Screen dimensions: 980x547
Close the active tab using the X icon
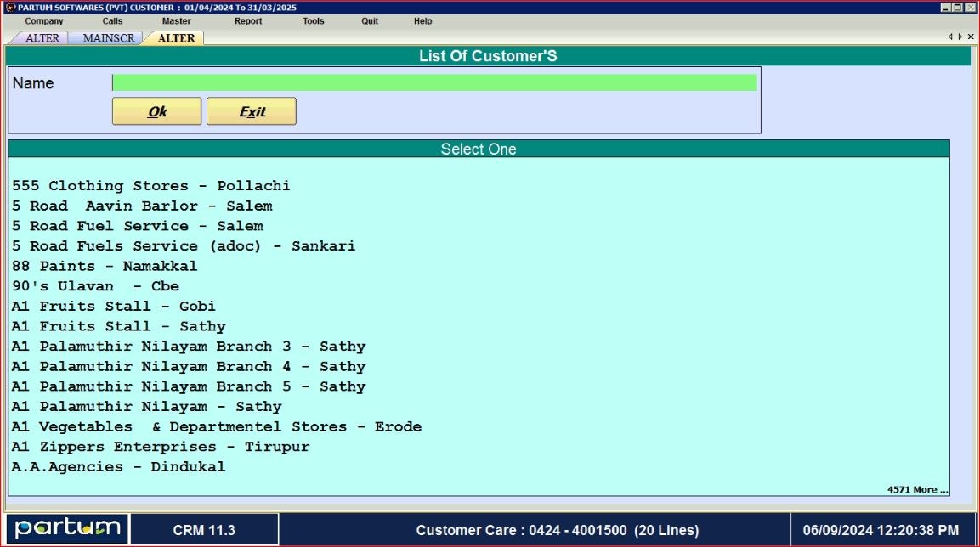971,37
